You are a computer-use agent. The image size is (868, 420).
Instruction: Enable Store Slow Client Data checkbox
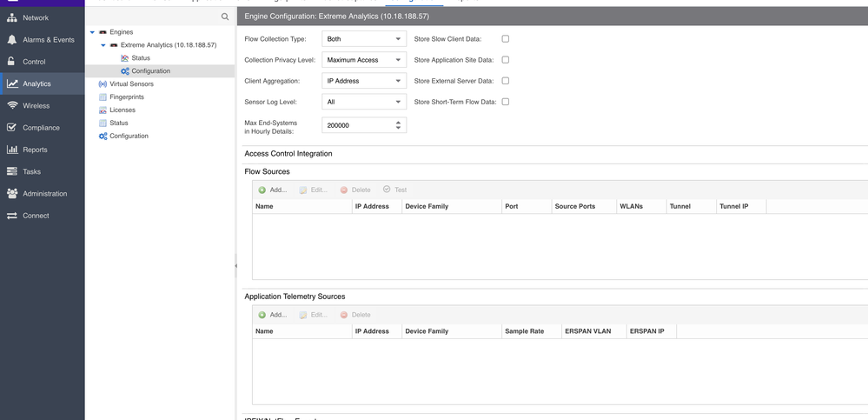506,39
